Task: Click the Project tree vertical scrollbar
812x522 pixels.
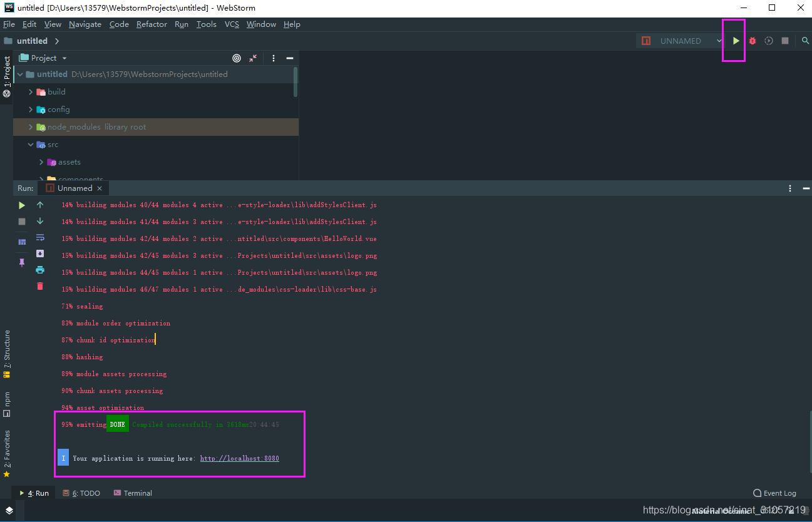Action: click(296, 82)
